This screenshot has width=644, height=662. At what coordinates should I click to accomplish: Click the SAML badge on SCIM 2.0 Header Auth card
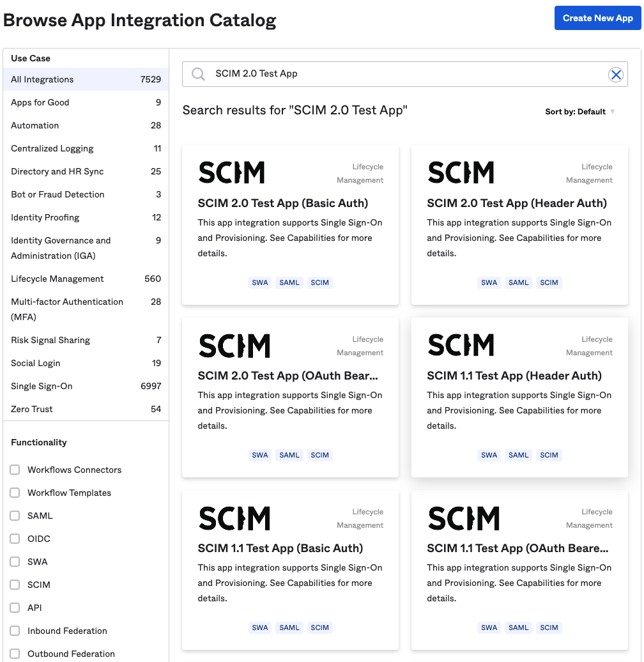point(518,282)
